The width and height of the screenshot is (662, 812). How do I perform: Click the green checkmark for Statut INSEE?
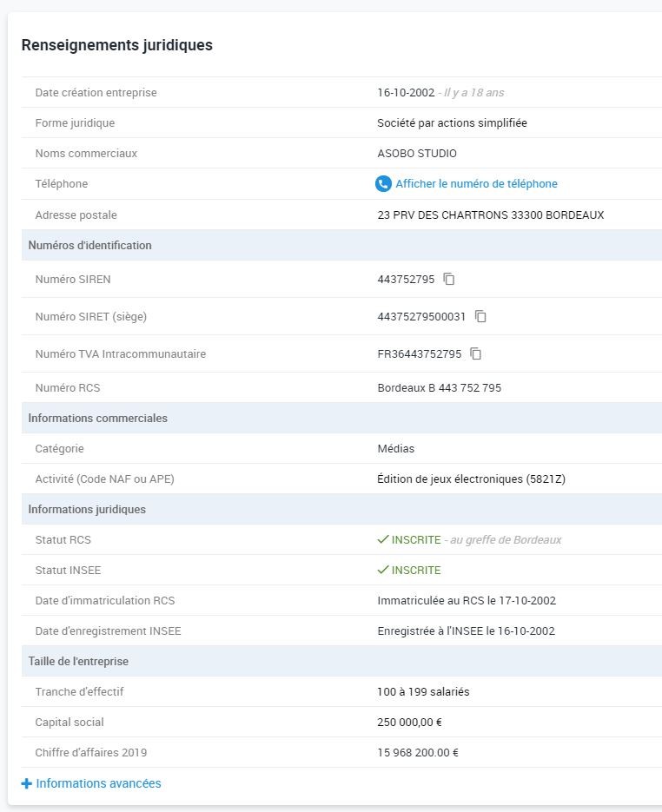[382, 570]
